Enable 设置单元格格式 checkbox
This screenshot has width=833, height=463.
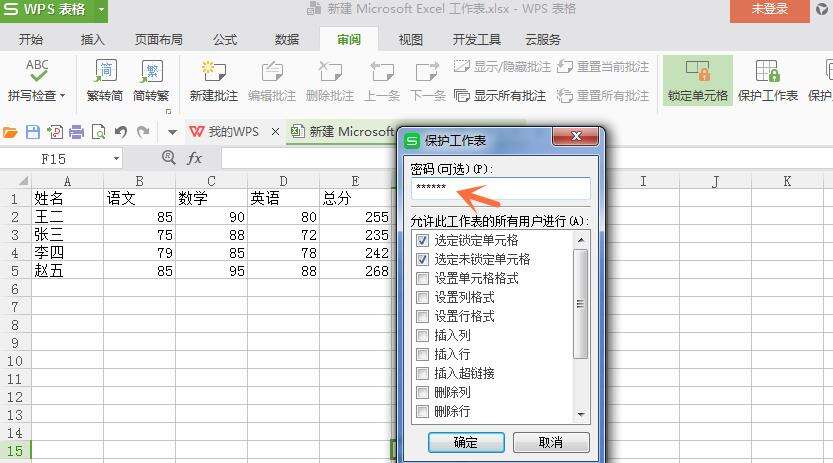[422, 278]
